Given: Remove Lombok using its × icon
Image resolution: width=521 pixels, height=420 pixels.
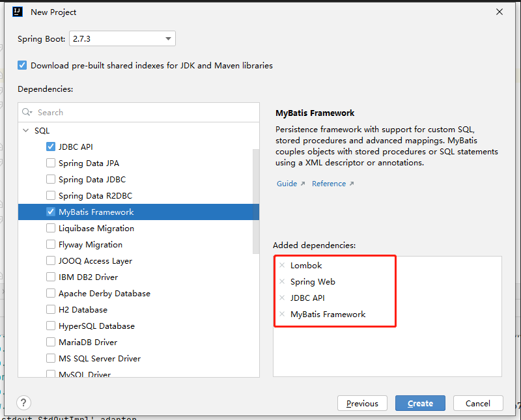Looking at the screenshot, I should (x=281, y=265).
